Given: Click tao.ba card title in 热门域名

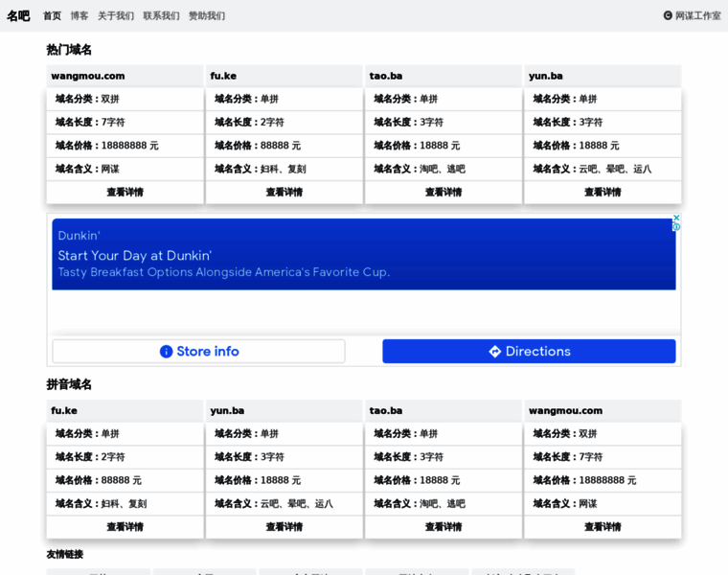Looking at the screenshot, I should click(x=386, y=76).
